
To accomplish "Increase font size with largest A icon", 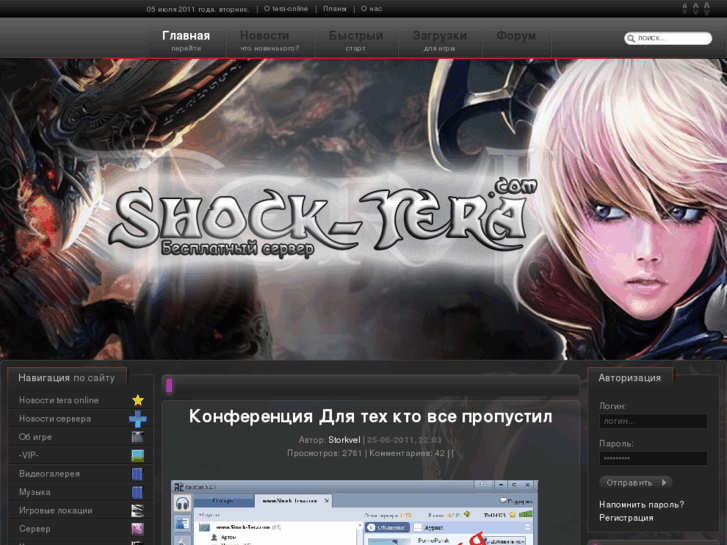I will 707,8.
